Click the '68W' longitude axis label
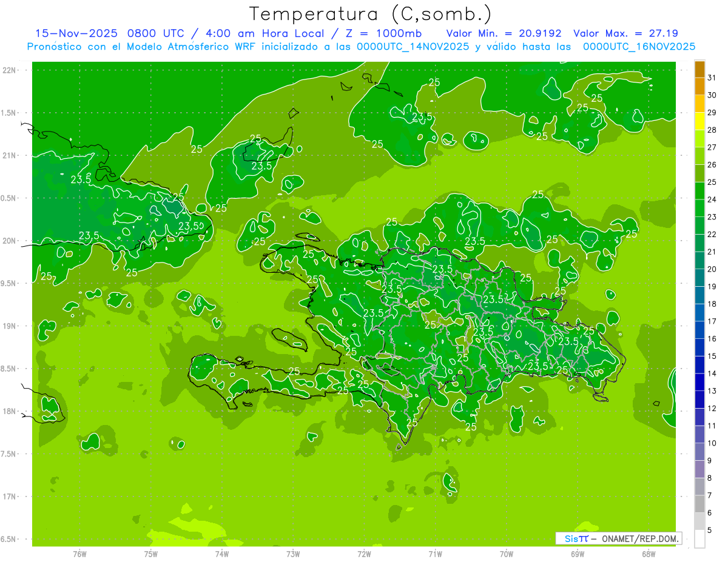 pos(649,554)
